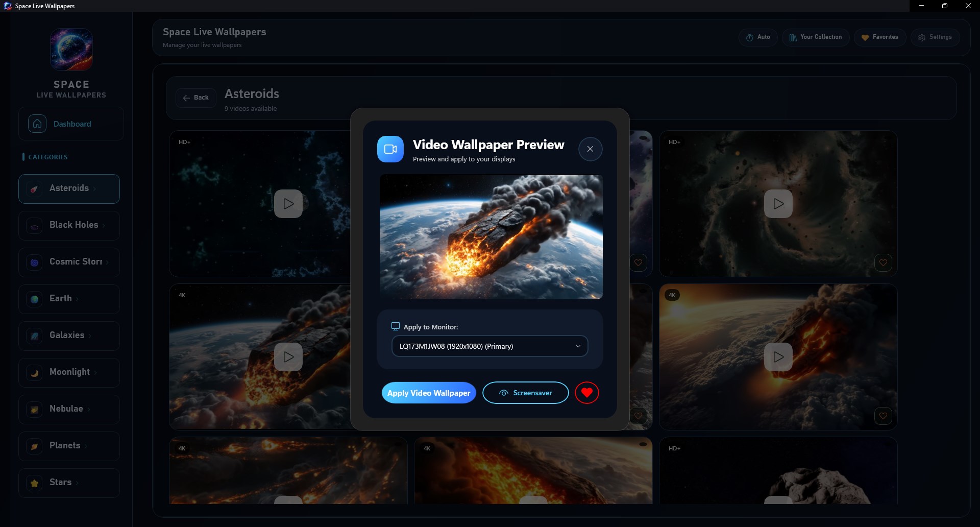Click the Black Holes category icon
Screen dimensions: 980x527
click(x=34, y=226)
